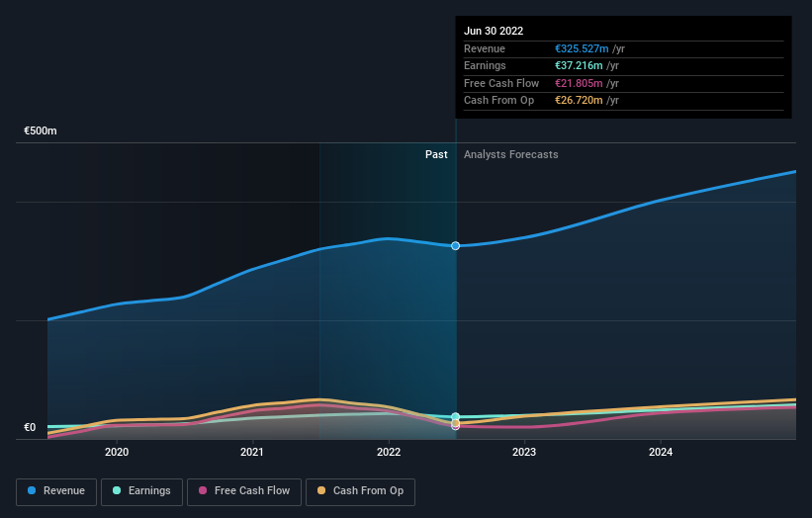Click the Free Cash Flow label in tooltip
Image resolution: width=812 pixels, height=518 pixels.
coord(501,83)
